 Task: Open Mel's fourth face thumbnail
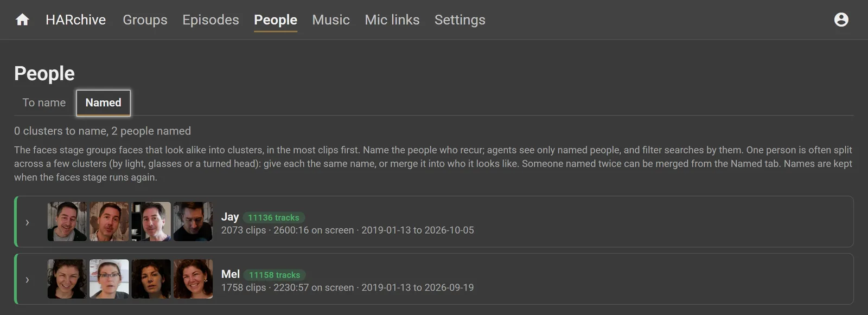[x=193, y=279]
